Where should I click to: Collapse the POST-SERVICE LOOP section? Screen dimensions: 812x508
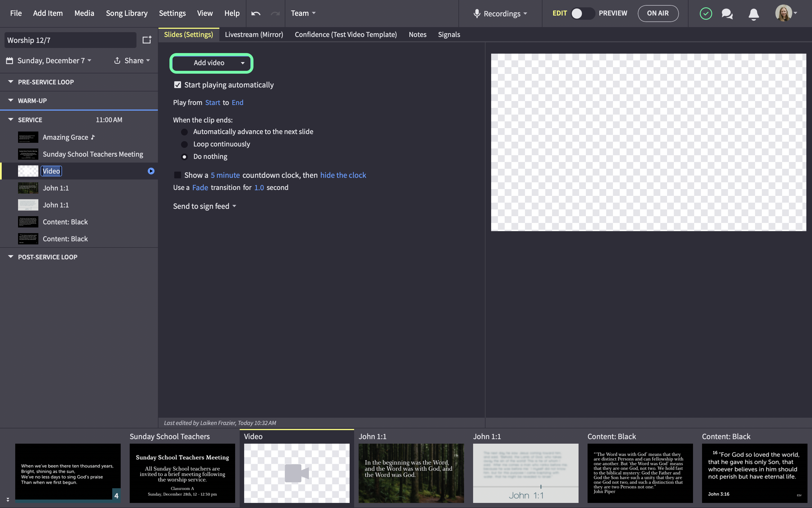click(11, 256)
